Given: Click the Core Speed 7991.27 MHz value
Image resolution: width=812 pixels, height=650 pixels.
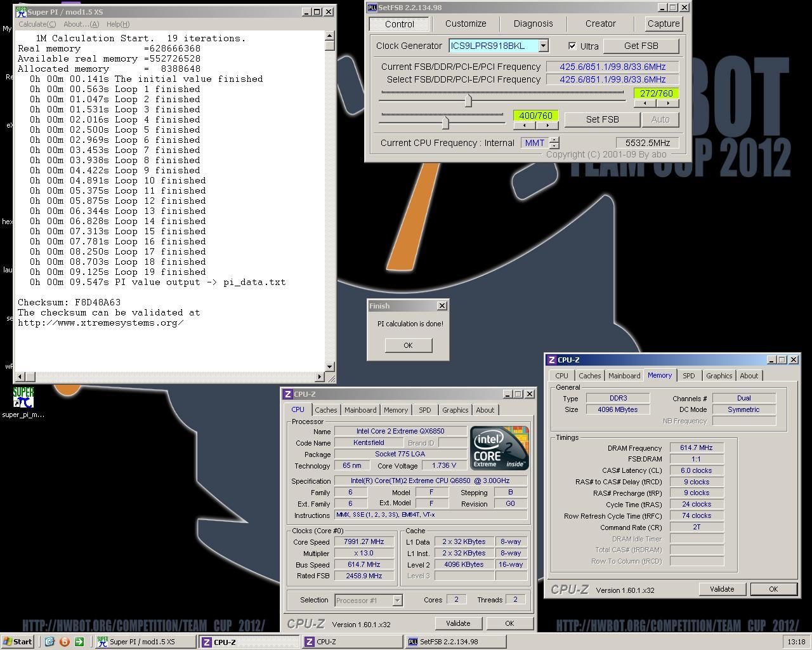Looking at the screenshot, I should point(365,542).
